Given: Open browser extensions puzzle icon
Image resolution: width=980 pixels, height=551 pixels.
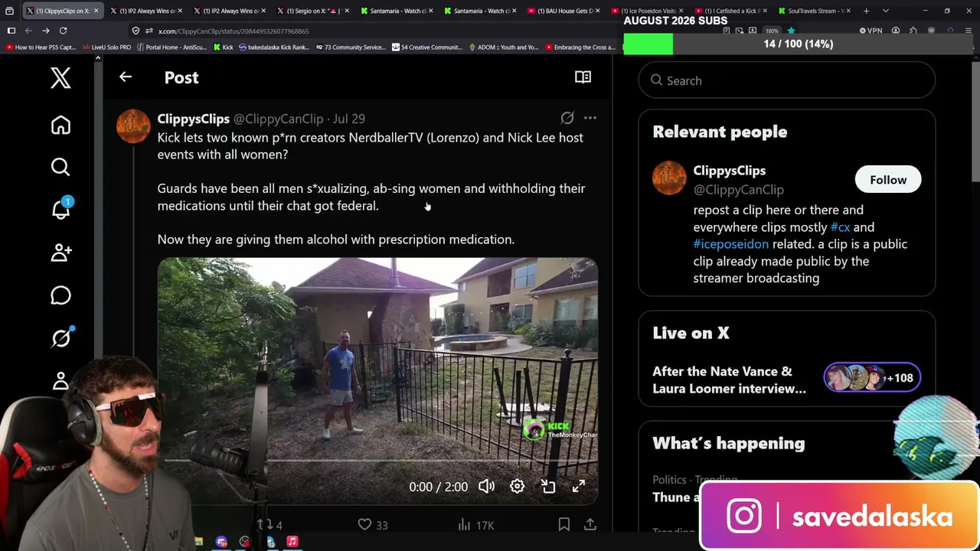Looking at the screenshot, I should (x=913, y=31).
